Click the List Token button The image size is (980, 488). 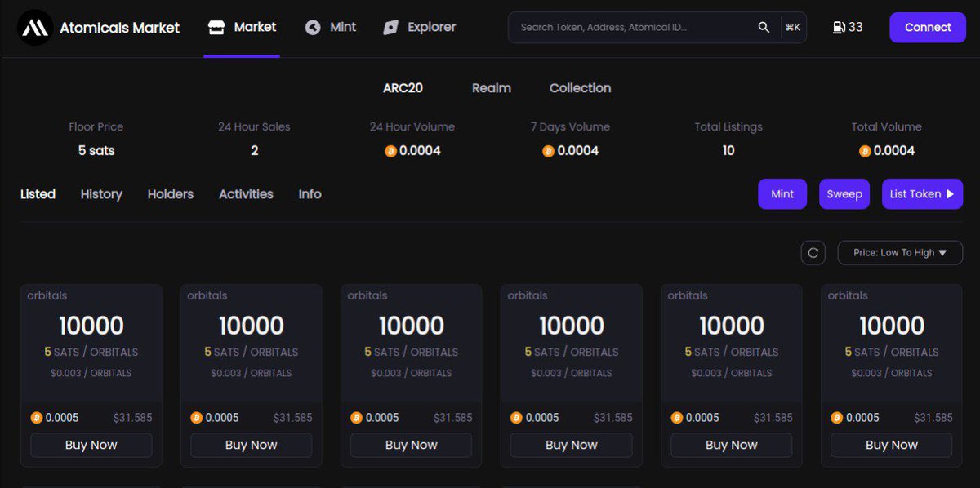(922, 194)
